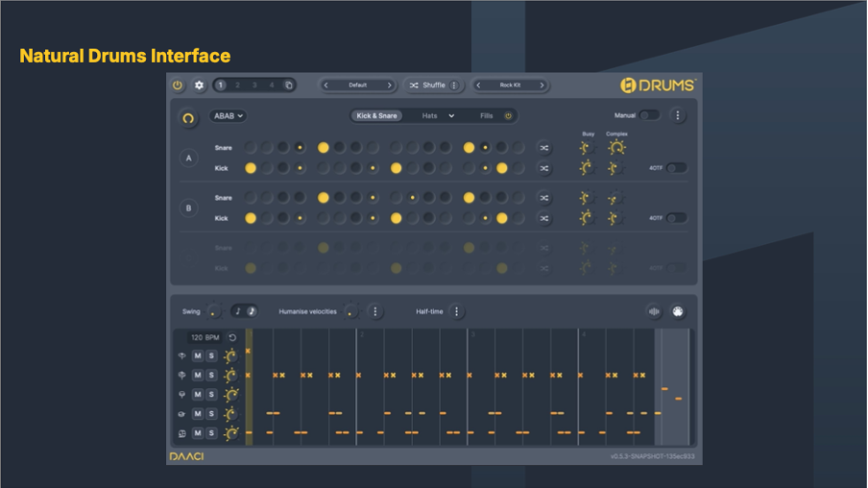Click the snare drum icon on fourth track
868x488 pixels.
click(181, 414)
